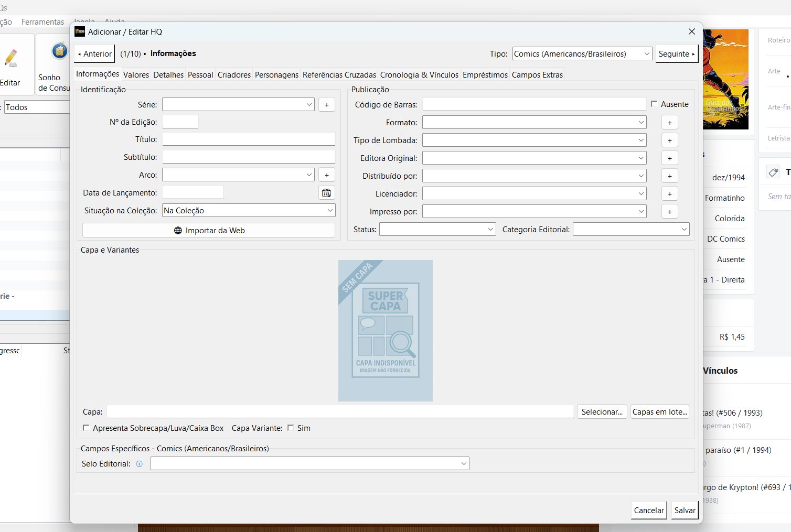Click the Capa file path field
Image resolution: width=791 pixels, height=532 pixels.
340,411
